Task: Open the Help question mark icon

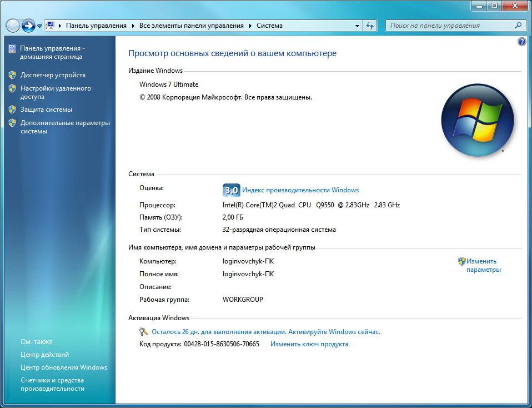Action: click(x=522, y=42)
